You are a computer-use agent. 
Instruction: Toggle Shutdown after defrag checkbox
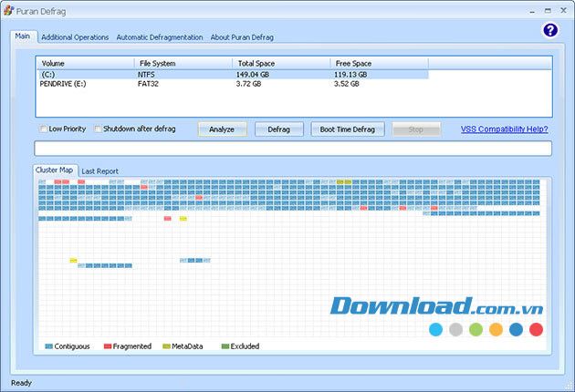[98, 129]
